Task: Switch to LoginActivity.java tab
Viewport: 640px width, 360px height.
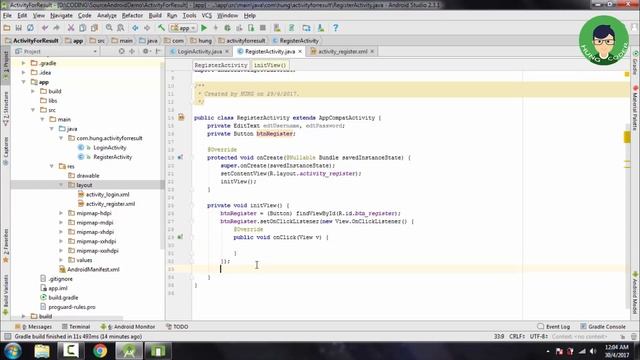Action: [x=200, y=51]
